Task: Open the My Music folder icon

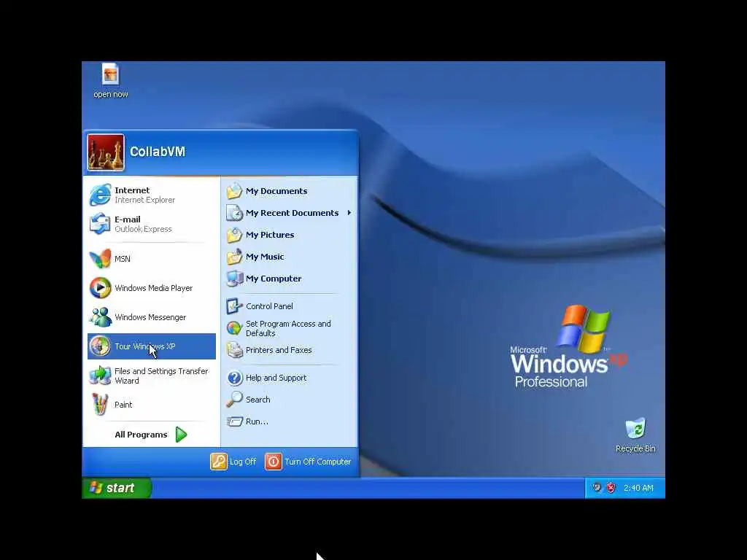Action: (x=234, y=257)
